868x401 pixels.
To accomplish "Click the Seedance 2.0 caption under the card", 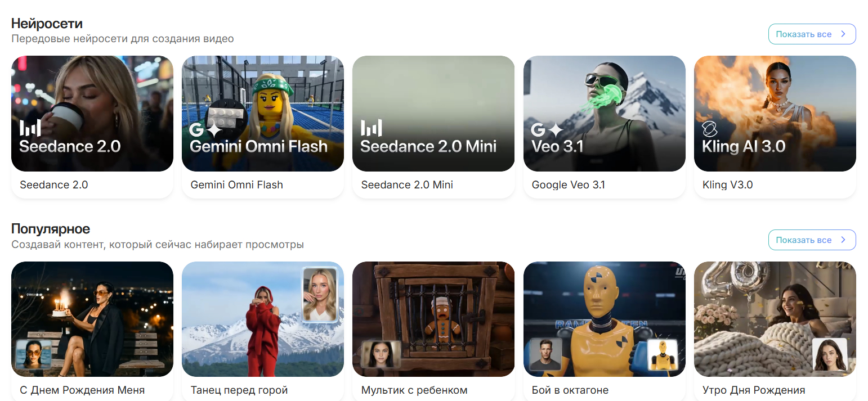I will 54,184.
